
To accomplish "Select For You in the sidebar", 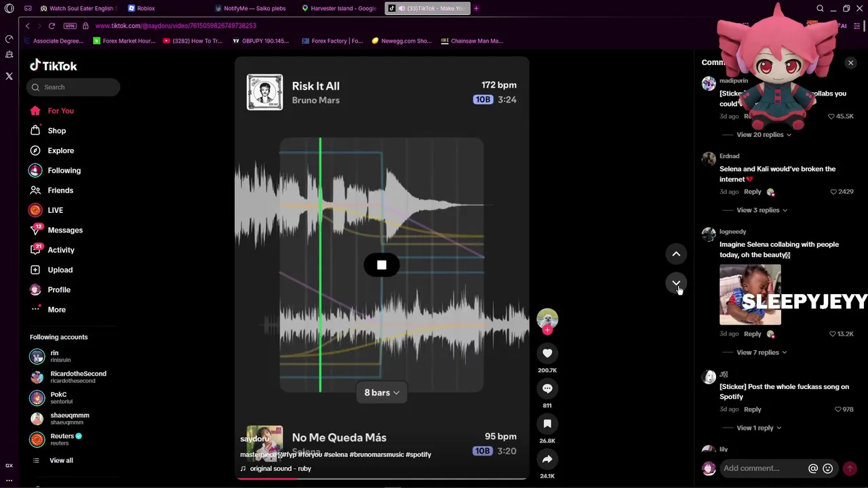I will [x=60, y=111].
